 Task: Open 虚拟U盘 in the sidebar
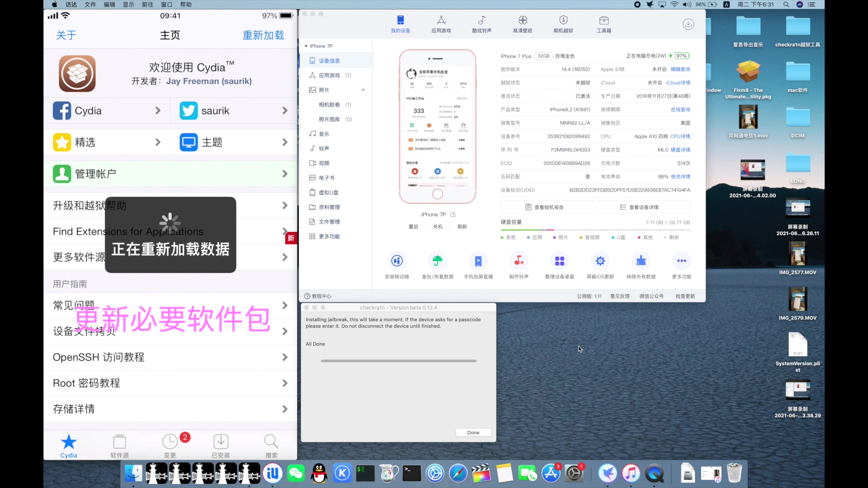coord(335,192)
